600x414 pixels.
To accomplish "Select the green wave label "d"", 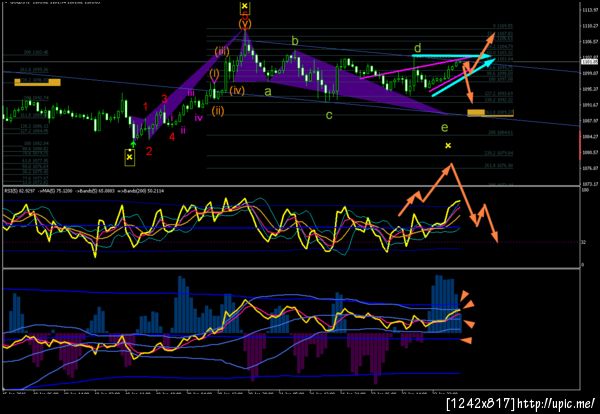I will tap(417, 48).
